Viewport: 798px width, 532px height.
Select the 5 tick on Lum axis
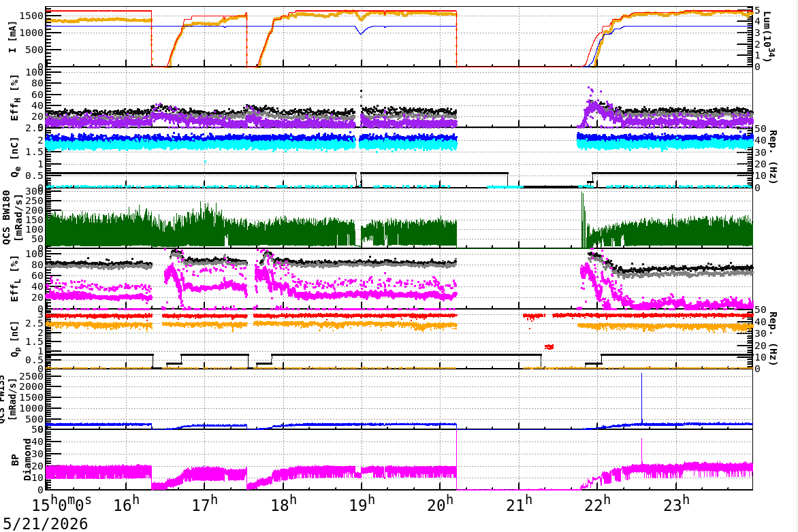[x=757, y=10]
